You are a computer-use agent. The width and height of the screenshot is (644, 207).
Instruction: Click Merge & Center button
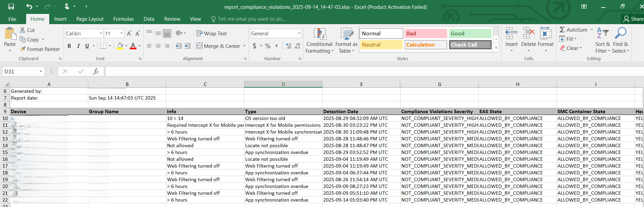pyautogui.click(x=218, y=46)
